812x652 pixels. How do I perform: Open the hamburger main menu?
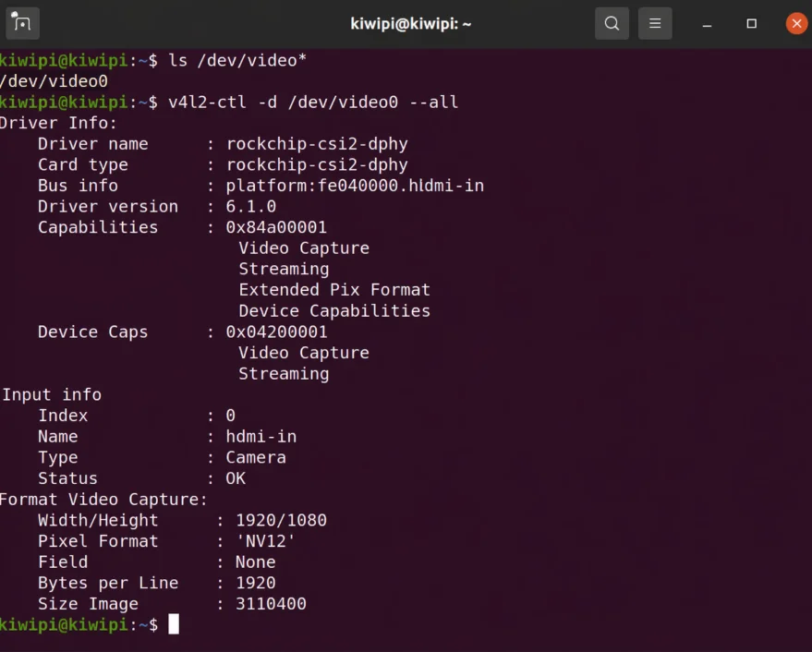(655, 23)
